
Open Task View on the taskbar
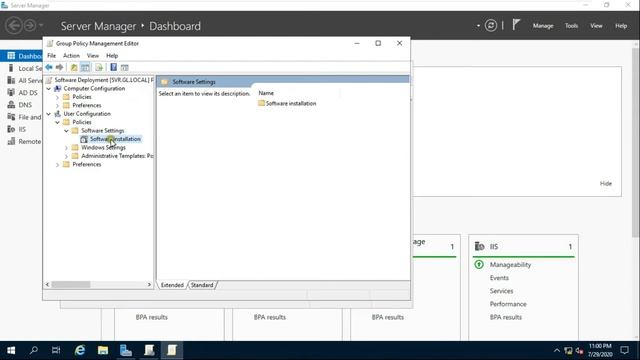(x=56, y=350)
